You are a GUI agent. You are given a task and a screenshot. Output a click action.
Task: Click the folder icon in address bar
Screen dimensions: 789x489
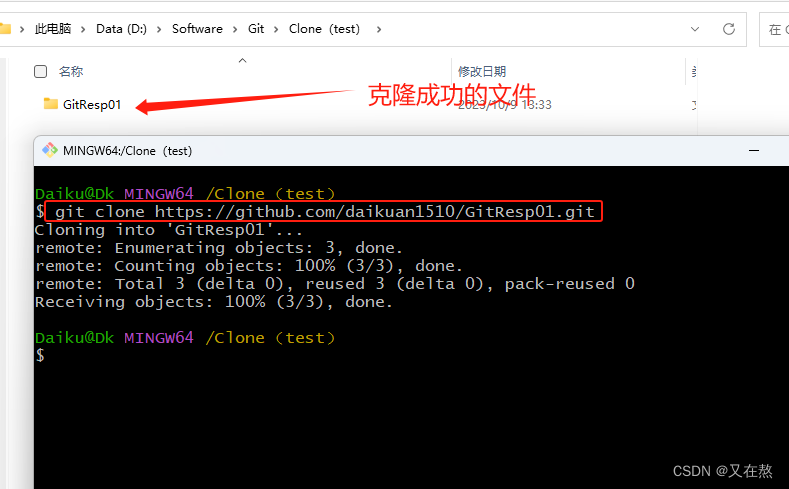(x=6, y=29)
